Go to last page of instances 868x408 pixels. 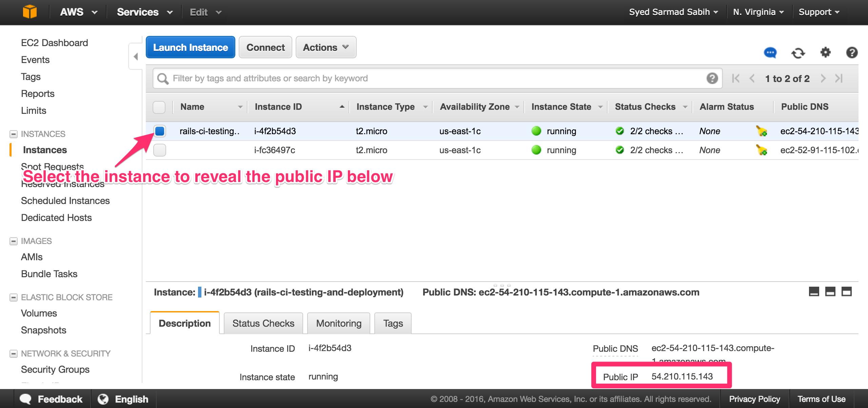tap(839, 78)
